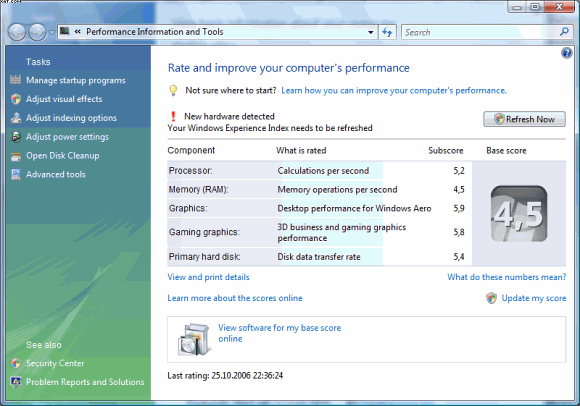Image resolution: width=580 pixels, height=406 pixels.
Task: Click the red exclamation warning icon
Action: [x=173, y=116]
